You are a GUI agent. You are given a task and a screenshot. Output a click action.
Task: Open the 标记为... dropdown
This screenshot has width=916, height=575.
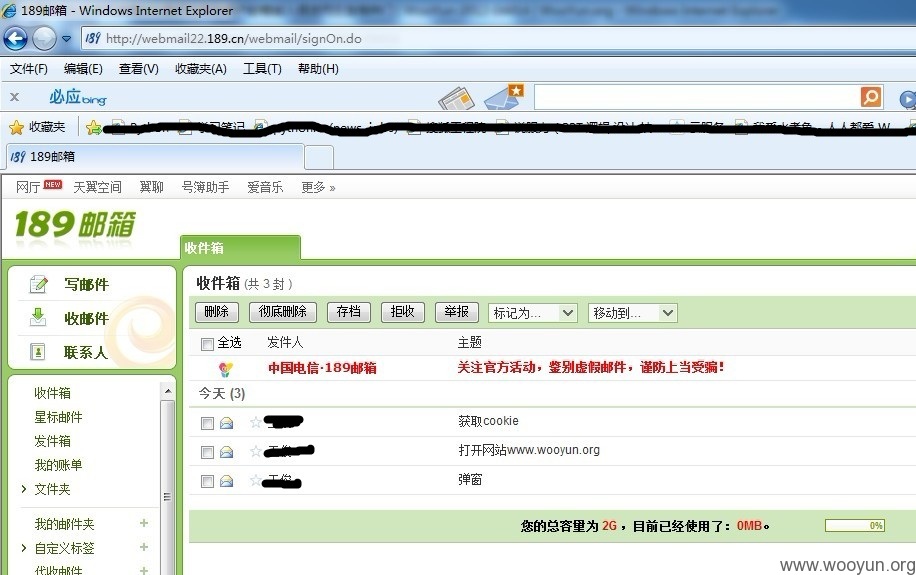coord(533,313)
